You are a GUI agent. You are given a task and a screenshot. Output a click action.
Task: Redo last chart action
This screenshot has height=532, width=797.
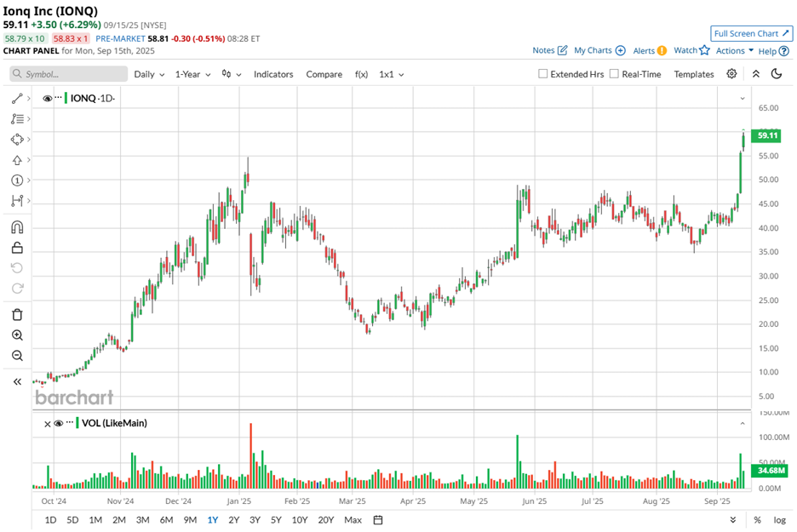click(x=17, y=288)
